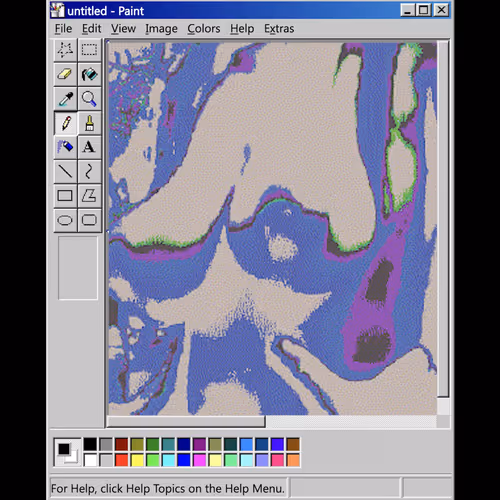
Task: Minimize the Paint window
Action: pyautogui.click(x=408, y=10)
